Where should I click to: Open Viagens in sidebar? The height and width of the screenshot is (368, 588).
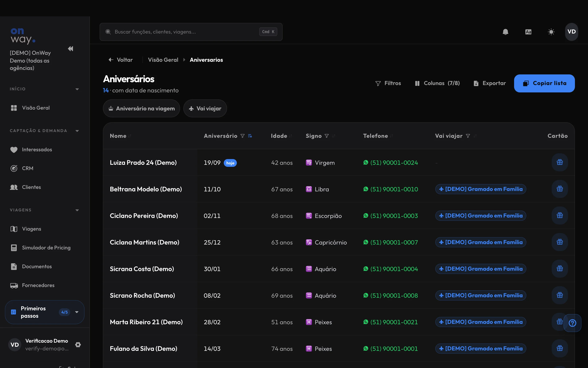45,229
